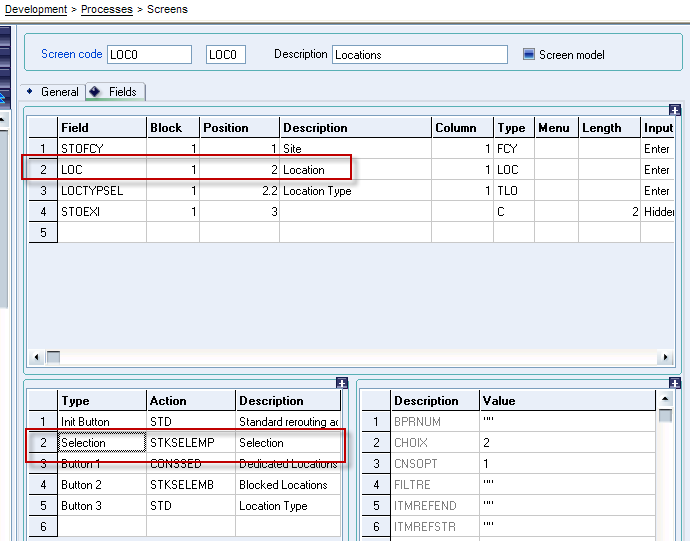Click the parameters grid expand icon

point(675,383)
